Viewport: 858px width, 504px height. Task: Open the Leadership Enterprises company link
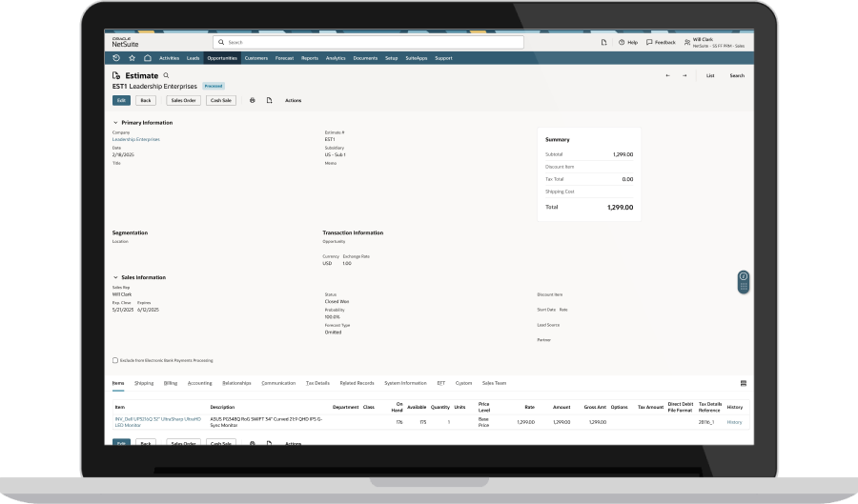136,139
